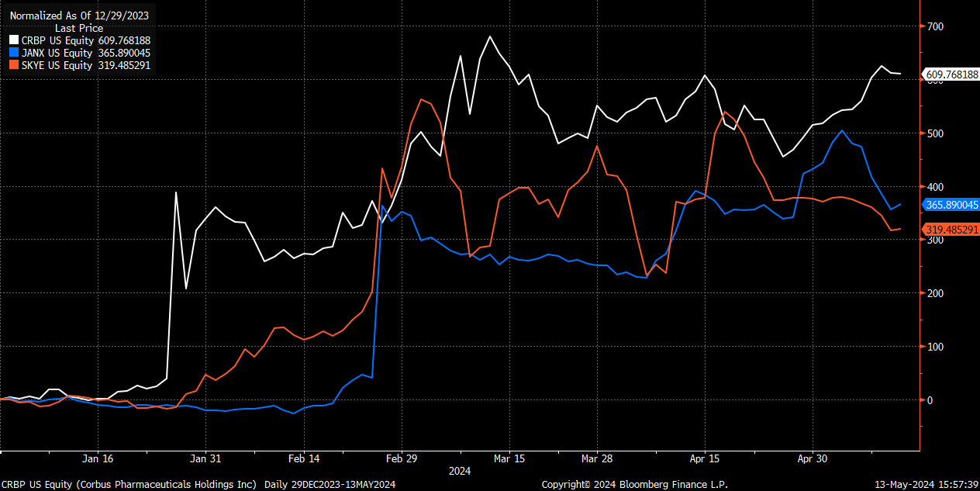Click the Apr 15 date axis label
This screenshot has height=491, width=980.
coord(705,458)
